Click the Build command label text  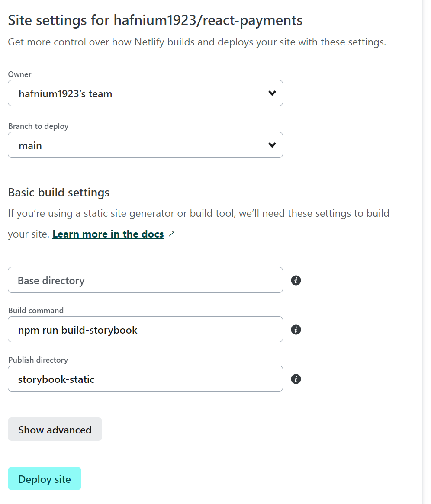point(36,311)
